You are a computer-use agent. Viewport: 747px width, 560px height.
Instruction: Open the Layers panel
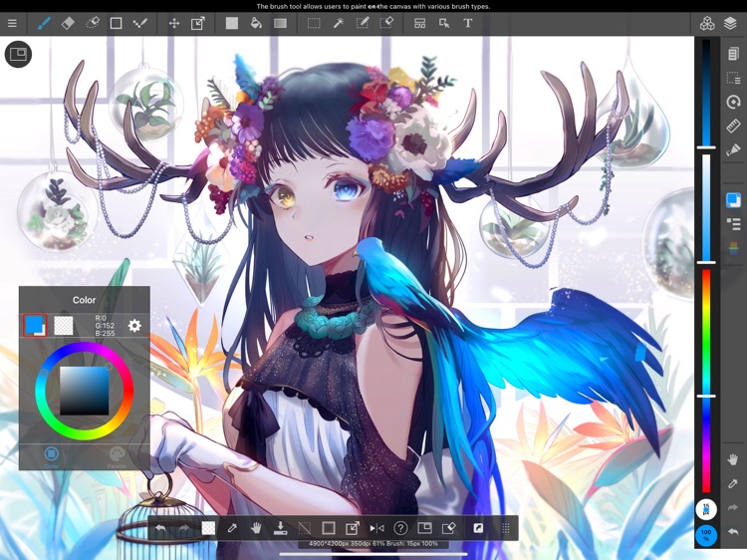(x=730, y=23)
